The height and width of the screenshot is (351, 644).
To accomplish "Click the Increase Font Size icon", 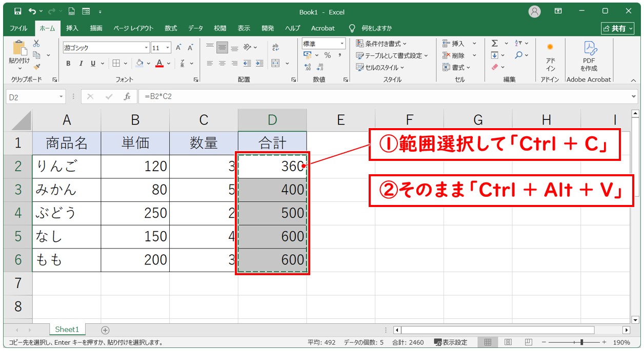I will point(178,48).
